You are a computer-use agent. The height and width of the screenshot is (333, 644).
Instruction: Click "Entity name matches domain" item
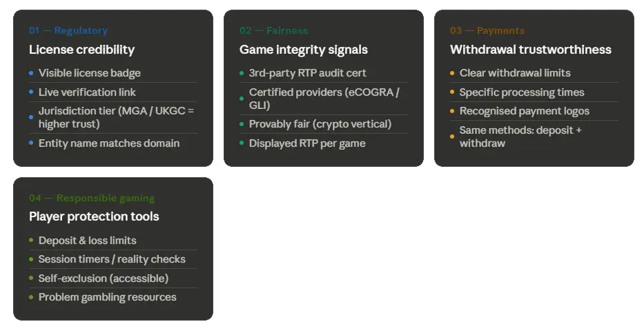(109, 143)
